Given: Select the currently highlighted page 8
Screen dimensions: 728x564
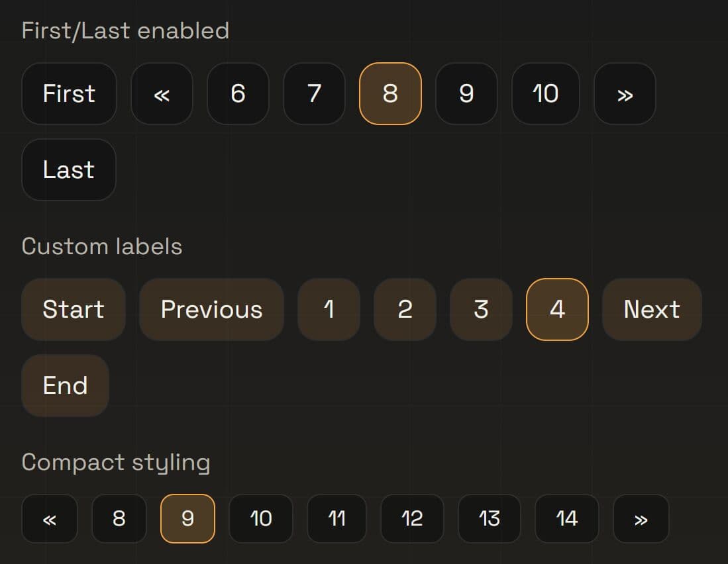Looking at the screenshot, I should [x=390, y=94].
